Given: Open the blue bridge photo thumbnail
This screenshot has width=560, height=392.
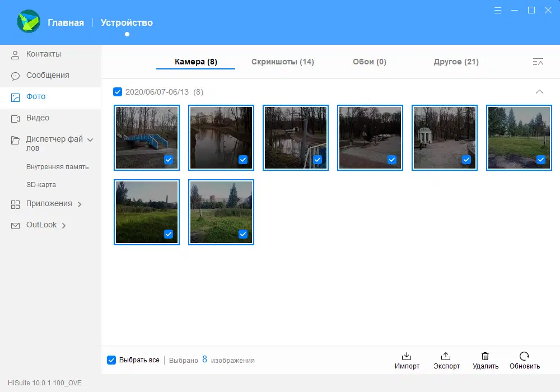Looking at the screenshot, I should tap(146, 137).
